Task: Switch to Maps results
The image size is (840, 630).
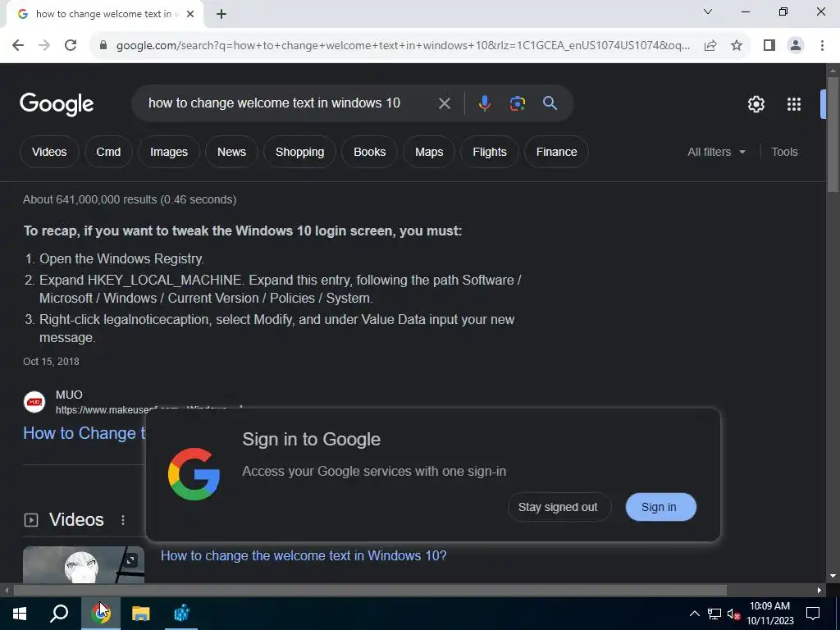Action: (x=429, y=152)
